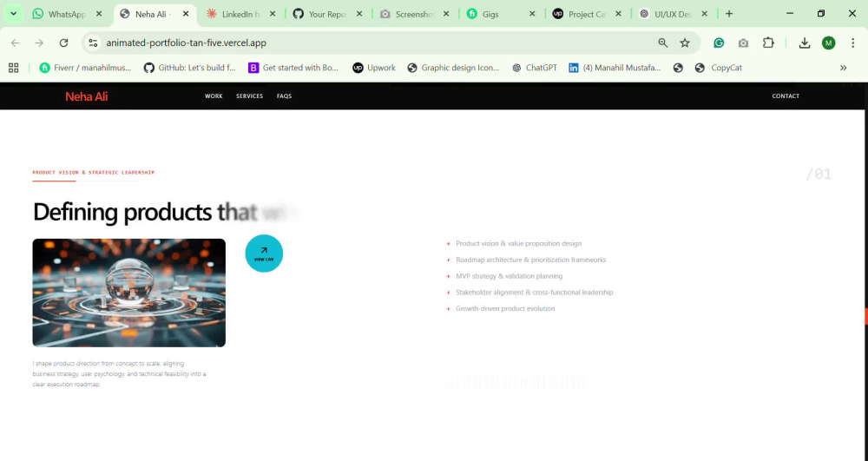Select "Product vision & value proposition design" bullet
Image resolution: width=868 pixels, height=461 pixels.
519,243
